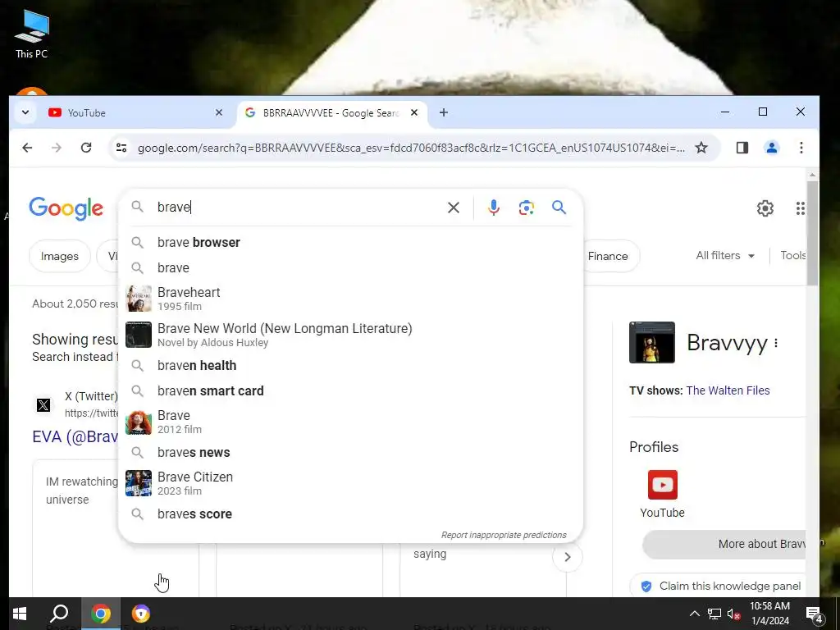Viewport: 840px width, 630px height.
Task: Open a new tab with plus button
Action: (x=444, y=112)
